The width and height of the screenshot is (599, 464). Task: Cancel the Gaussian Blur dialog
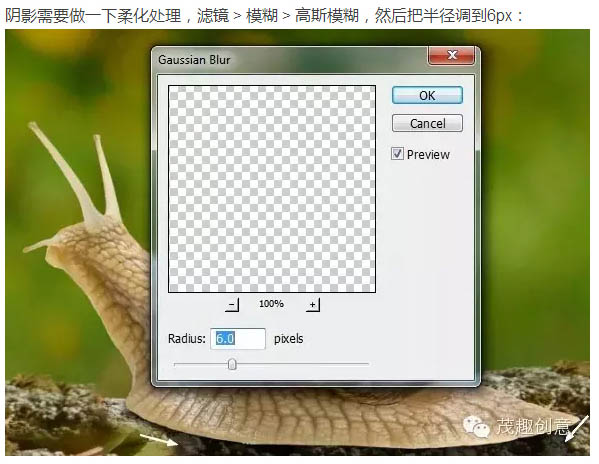pyautogui.click(x=427, y=123)
